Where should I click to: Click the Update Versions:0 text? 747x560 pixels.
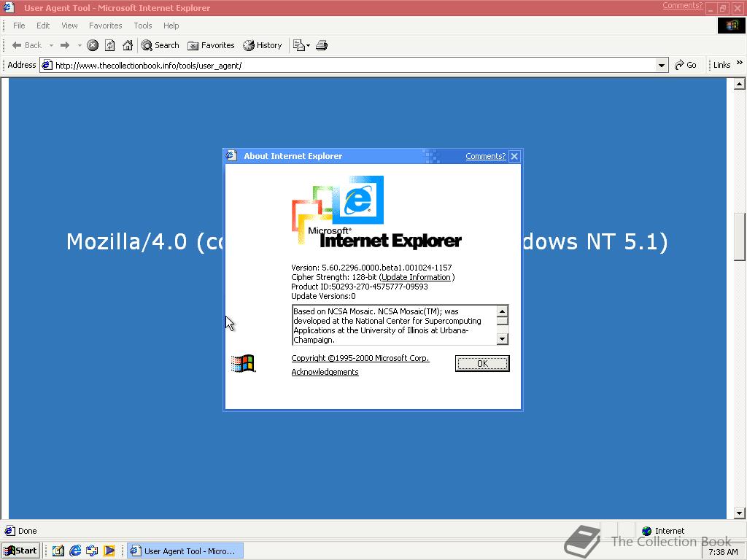pyautogui.click(x=323, y=296)
